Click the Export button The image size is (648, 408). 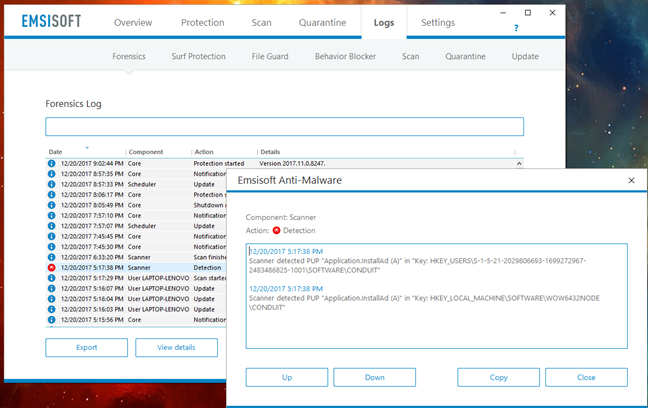pos(86,347)
